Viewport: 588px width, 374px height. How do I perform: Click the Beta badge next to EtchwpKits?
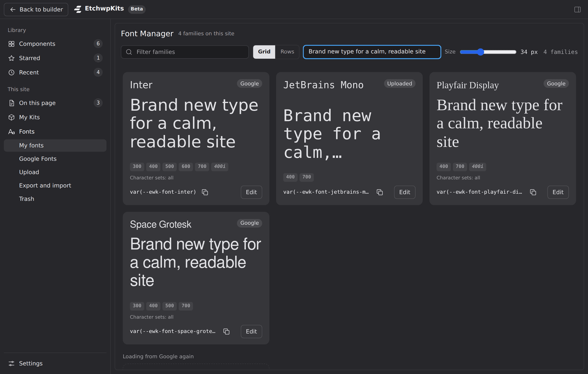click(x=137, y=9)
